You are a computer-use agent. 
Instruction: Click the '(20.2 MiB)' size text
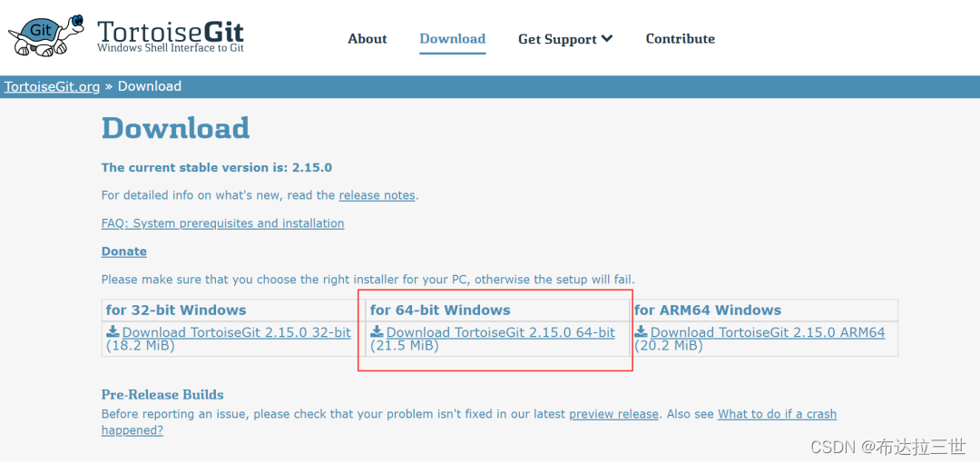pyautogui.click(x=669, y=346)
